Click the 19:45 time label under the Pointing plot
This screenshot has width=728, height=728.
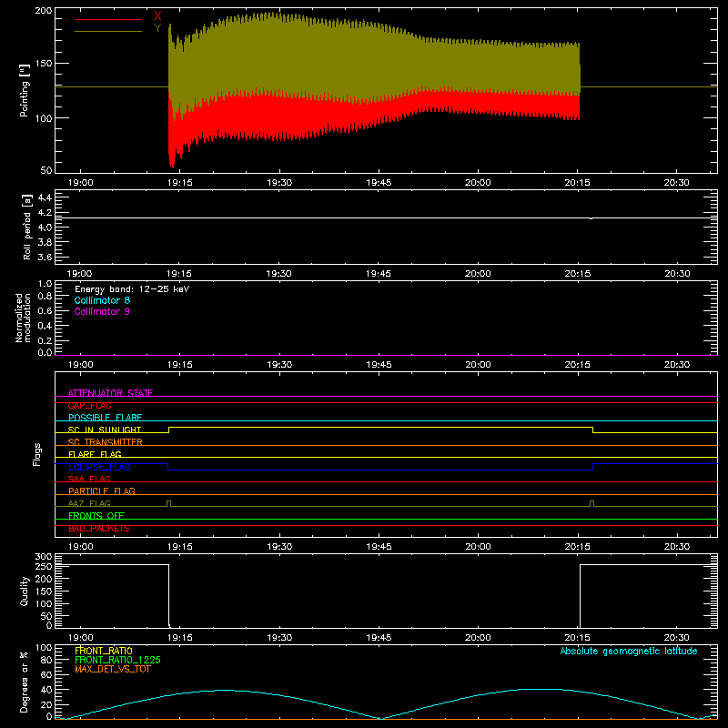[379, 183]
